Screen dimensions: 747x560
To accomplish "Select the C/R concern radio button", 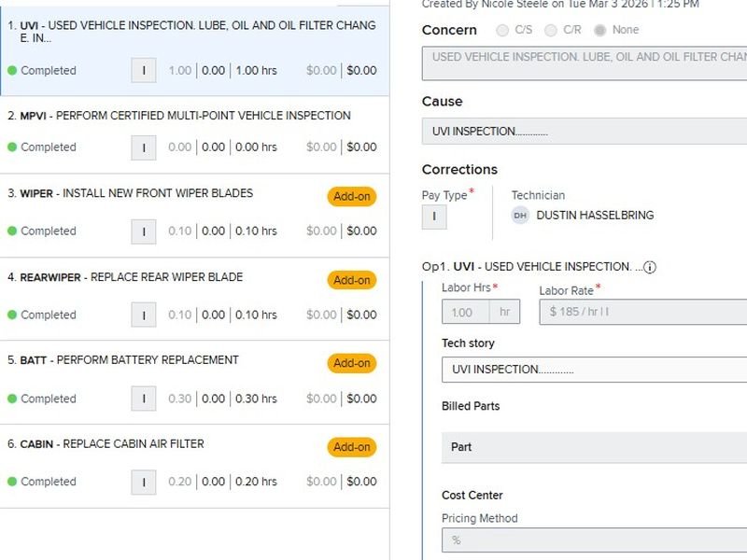I will 551,30.
